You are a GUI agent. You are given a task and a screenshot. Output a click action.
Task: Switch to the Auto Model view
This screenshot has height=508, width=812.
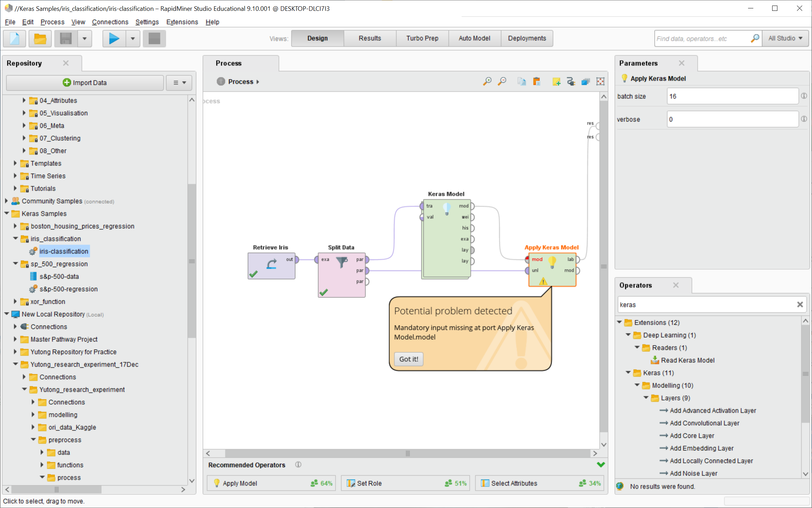point(474,38)
